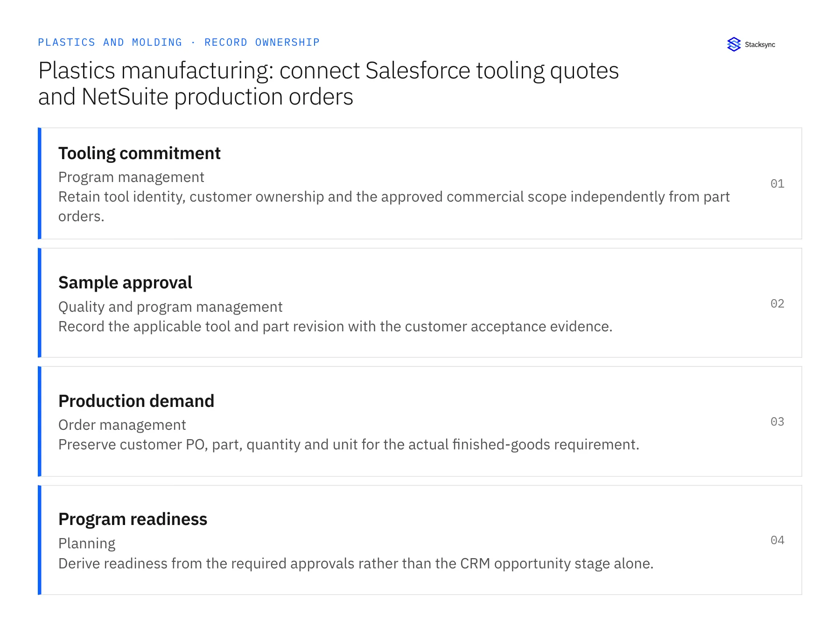Click the card number 04
This screenshot has height=630, width=840.
[x=777, y=540]
